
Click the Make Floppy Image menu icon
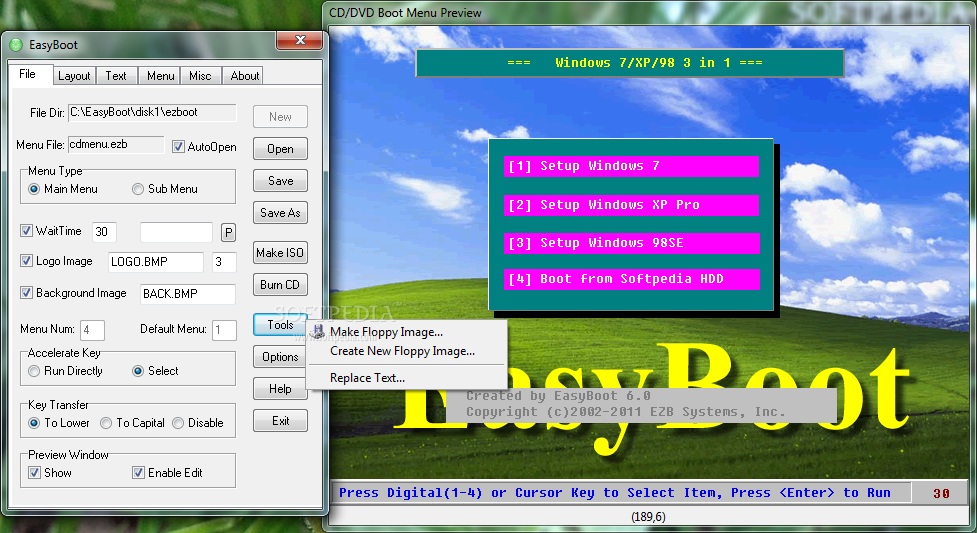coord(318,332)
